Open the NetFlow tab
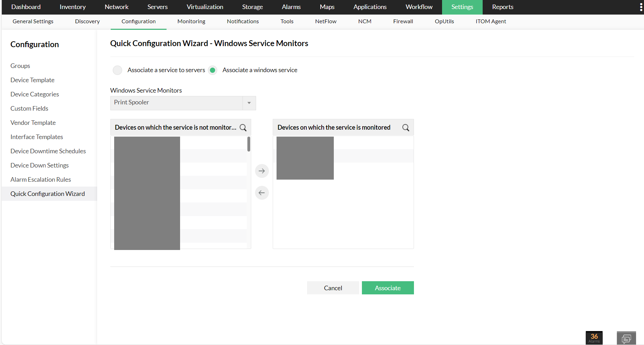Viewport: 644px width, 345px height. [326, 21]
